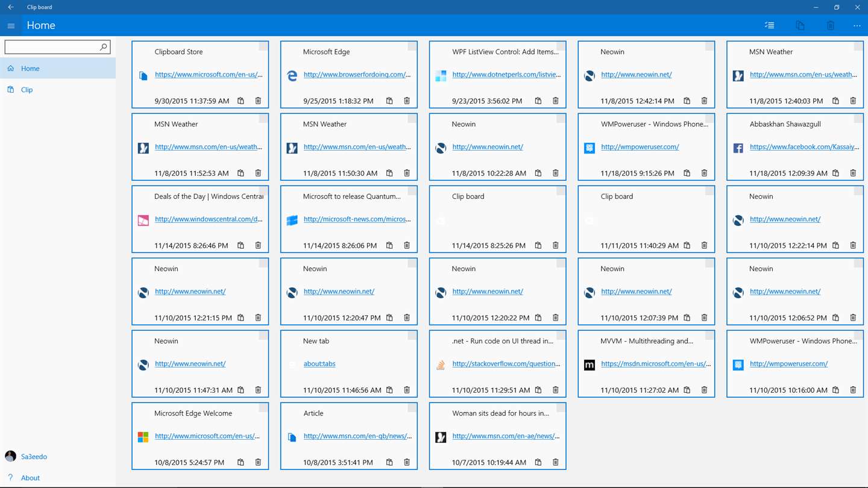Copy the Microsoft Edge clip from 9/25/2015
The width and height of the screenshot is (868, 488).
tap(389, 101)
